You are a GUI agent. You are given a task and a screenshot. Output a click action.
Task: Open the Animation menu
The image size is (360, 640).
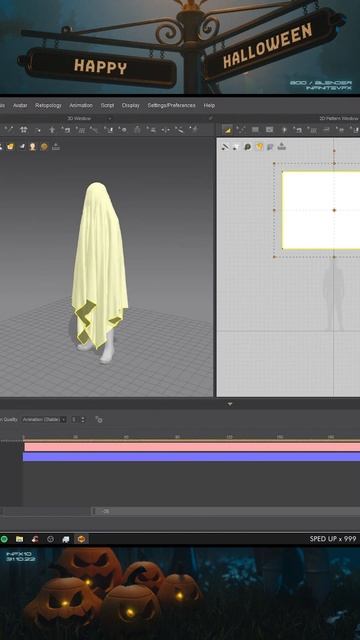pyautogui.click(x=81, y=105)
